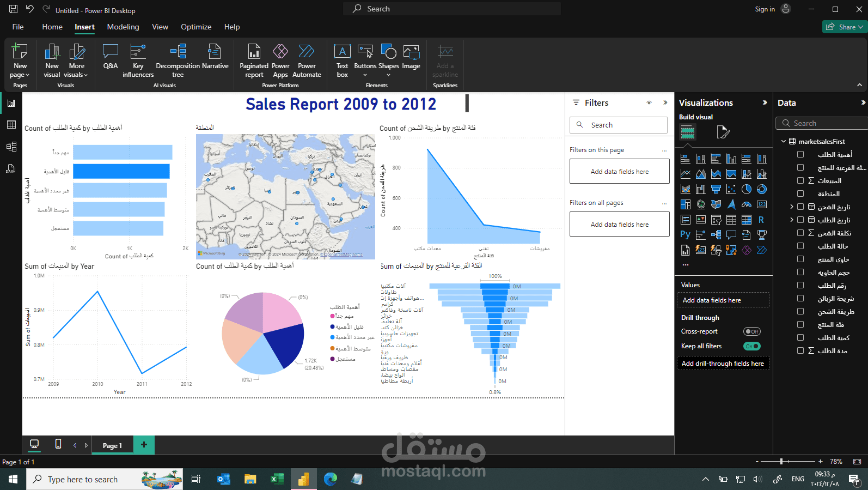Select the Clustered column chart visual
The width and height of the screenshot is (868, 490).
coord(731,159)
